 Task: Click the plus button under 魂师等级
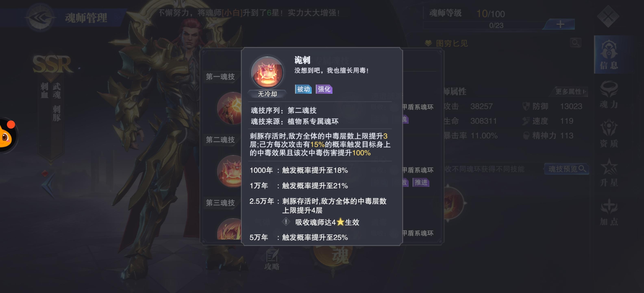[560, 24]
